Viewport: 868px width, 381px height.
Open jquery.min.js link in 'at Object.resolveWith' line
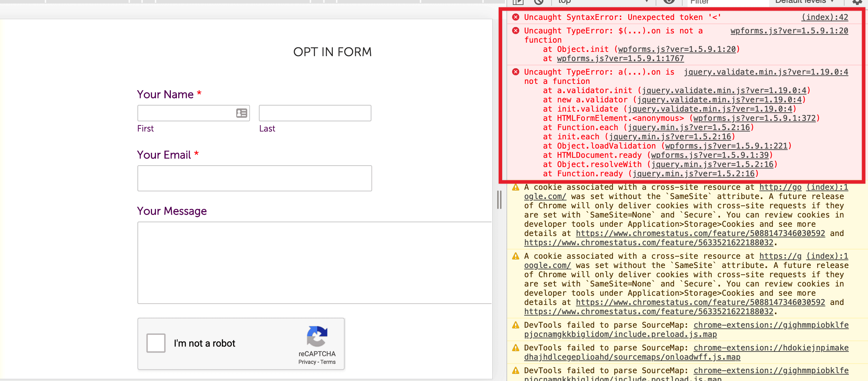click(x=712, y=164)
